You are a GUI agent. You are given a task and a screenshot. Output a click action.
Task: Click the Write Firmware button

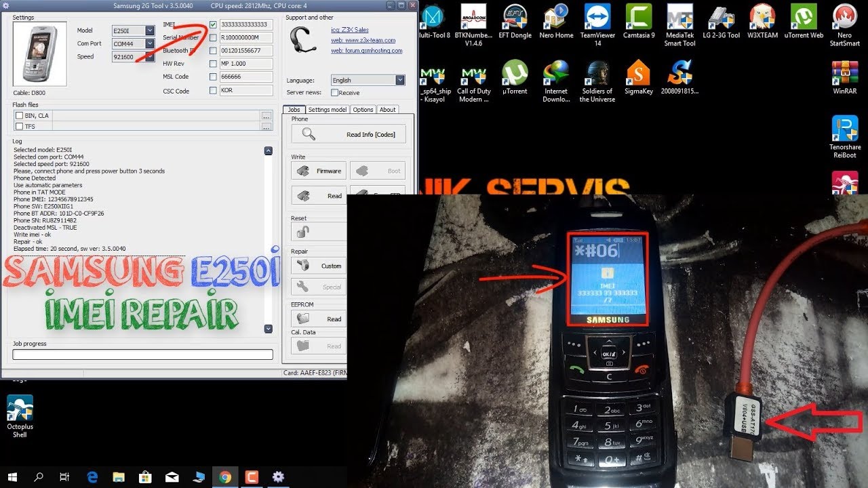point(319,171)
